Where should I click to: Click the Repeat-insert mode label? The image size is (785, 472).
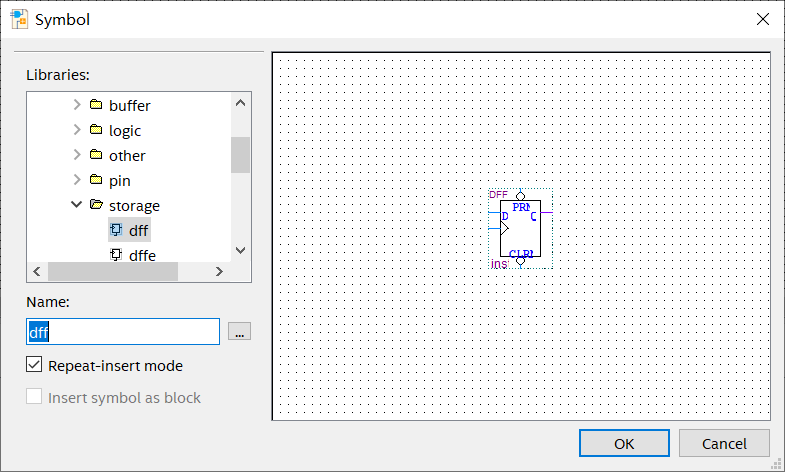click(115, 366)
